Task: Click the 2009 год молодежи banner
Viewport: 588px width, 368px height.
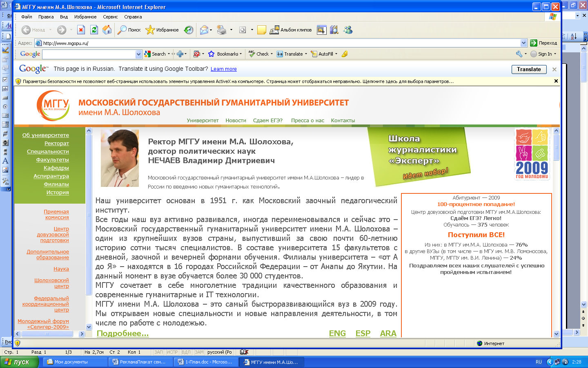Action: [x=532, y=154]
